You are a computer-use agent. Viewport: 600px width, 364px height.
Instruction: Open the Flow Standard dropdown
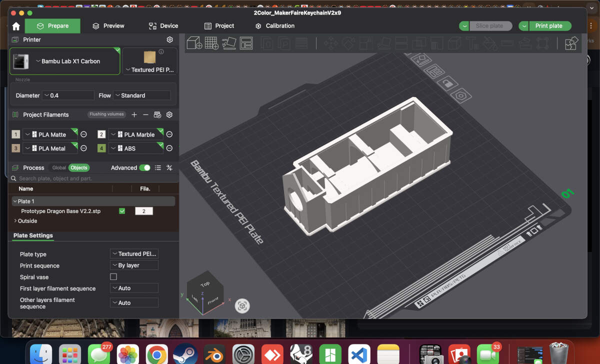coord(142,95)
